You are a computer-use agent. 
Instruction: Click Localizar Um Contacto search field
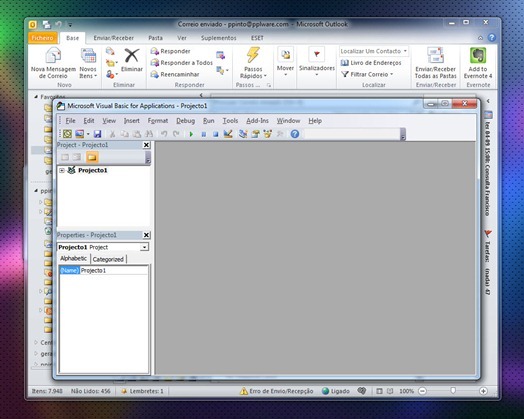[373, 51]
